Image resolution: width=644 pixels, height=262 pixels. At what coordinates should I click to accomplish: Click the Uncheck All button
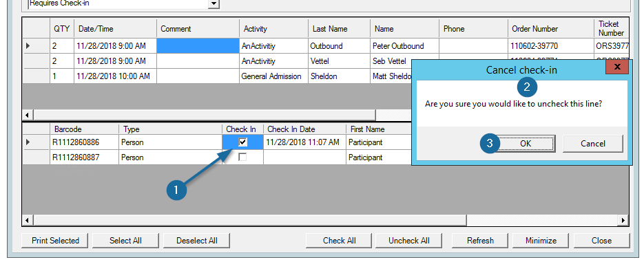pos(409,241)
